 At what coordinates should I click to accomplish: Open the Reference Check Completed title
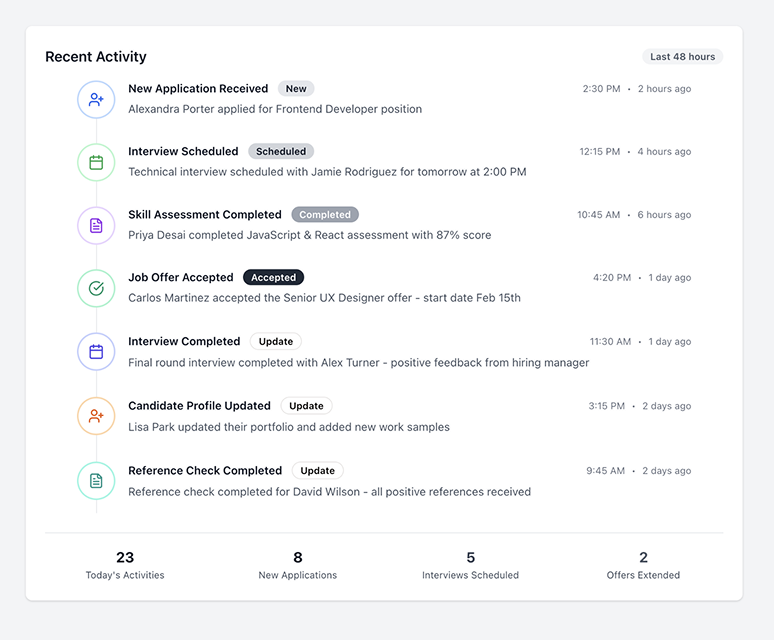pyautogui.click(x=205, y=470)
